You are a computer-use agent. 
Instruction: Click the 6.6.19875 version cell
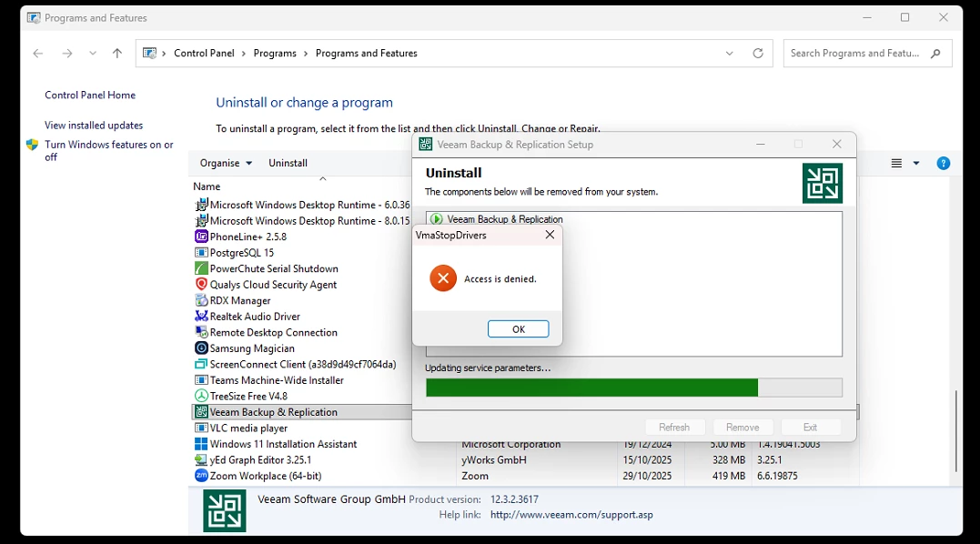(x=777, y=476)
